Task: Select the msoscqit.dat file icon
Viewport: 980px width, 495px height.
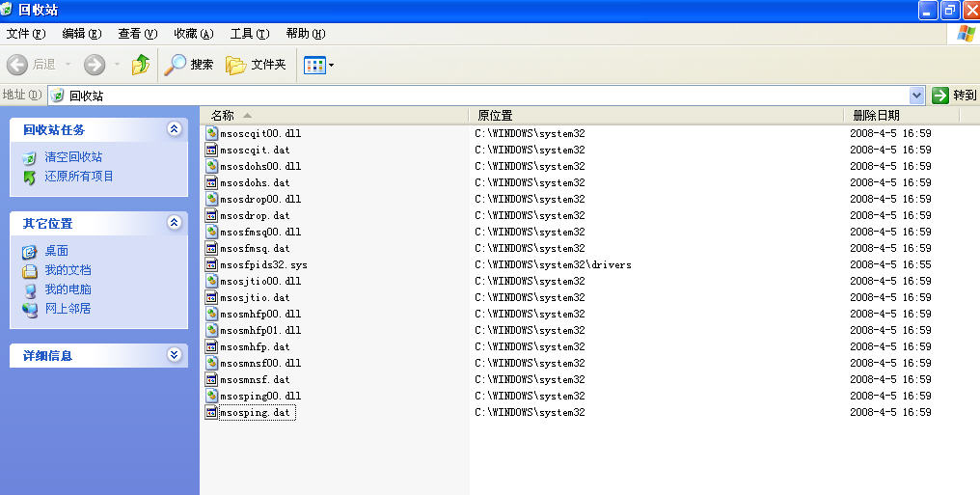Action: (x=211, y=150)
